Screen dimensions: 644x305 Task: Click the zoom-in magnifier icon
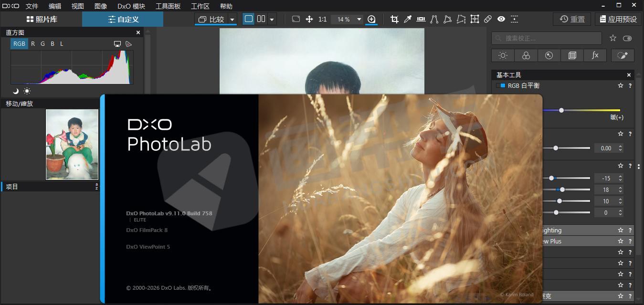click(x=371, y=19)
